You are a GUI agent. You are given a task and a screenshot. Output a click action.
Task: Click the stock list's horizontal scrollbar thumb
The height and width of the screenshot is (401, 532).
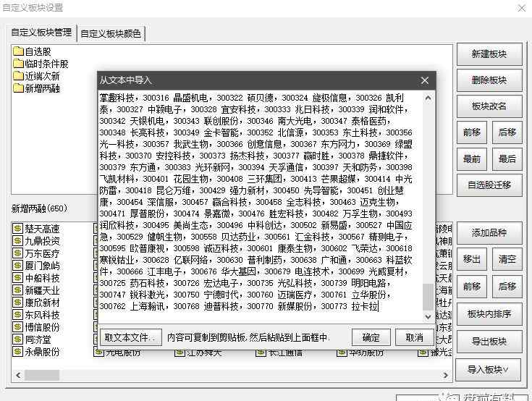42,375
